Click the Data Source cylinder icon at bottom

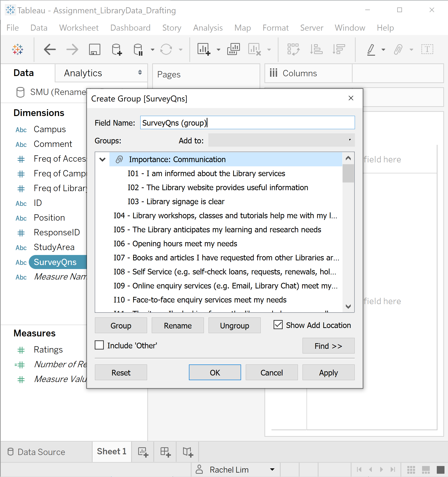pyautogui.click(x=10, y=452)
